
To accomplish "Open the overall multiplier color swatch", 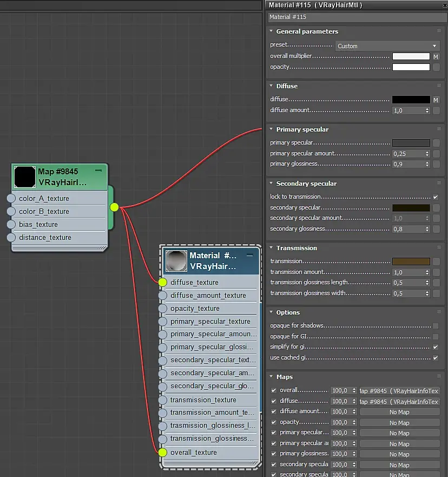I will click(411, 57).
